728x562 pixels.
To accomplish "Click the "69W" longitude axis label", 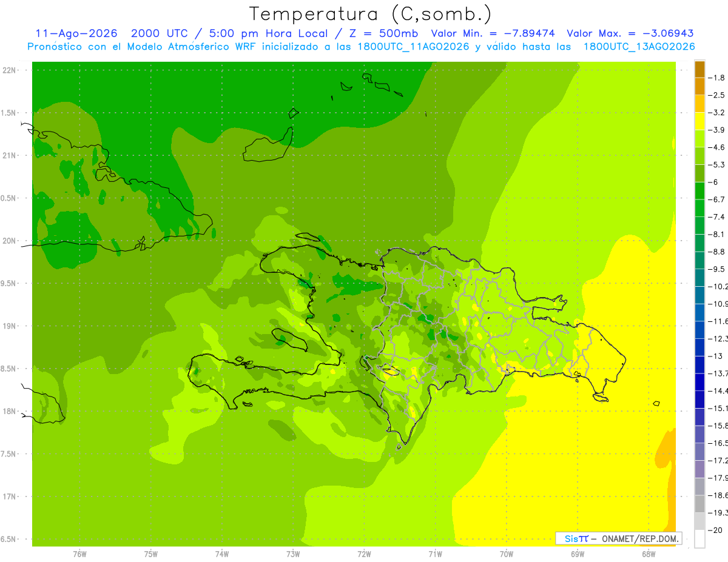I will pyautogui.click(x=578, y=554).
